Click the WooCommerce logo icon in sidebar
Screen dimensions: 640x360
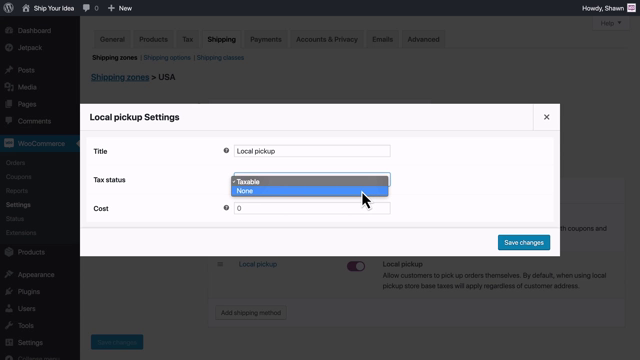coord(9,143)
